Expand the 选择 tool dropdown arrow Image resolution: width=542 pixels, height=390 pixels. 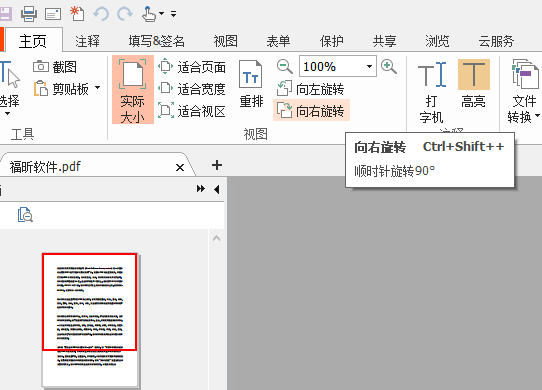7,113
